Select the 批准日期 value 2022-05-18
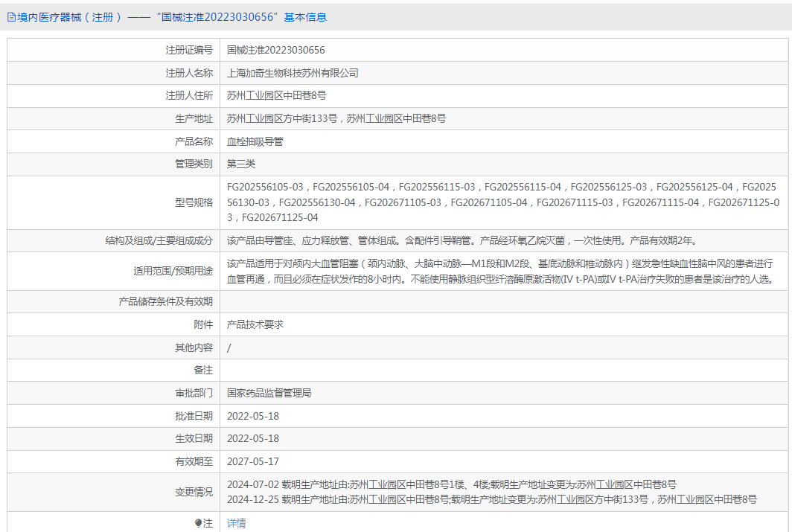This screenshot has width=792, height=532. [x=252, y=416]
